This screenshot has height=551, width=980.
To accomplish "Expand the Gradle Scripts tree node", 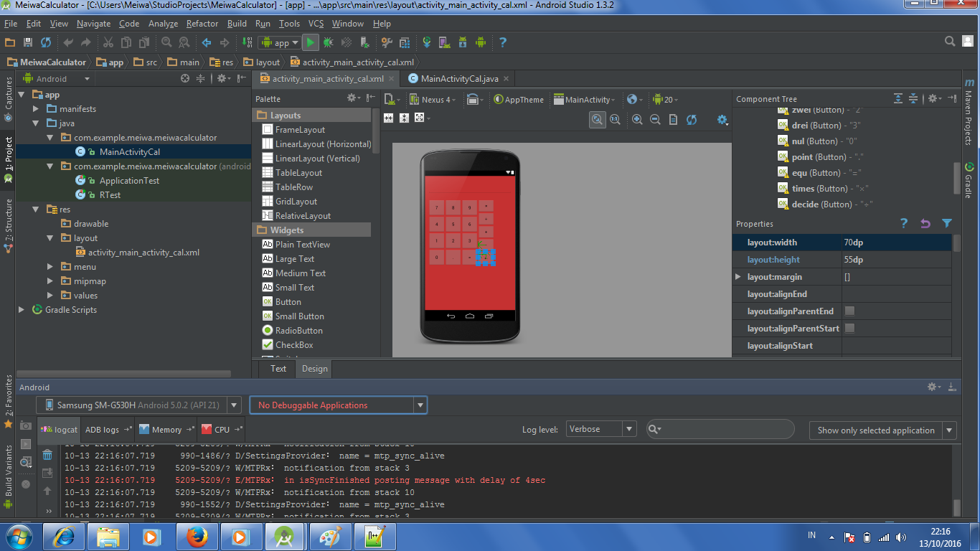I will [x=22, y=309].
